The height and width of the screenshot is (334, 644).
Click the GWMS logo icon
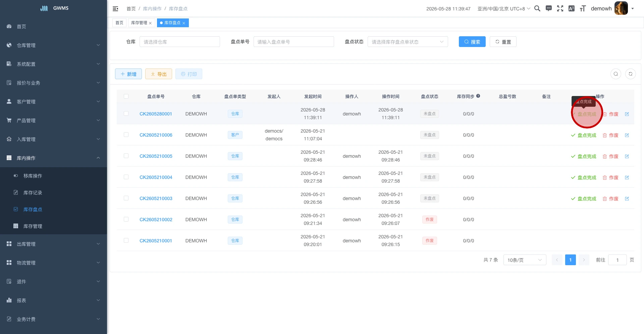point(44,8)
